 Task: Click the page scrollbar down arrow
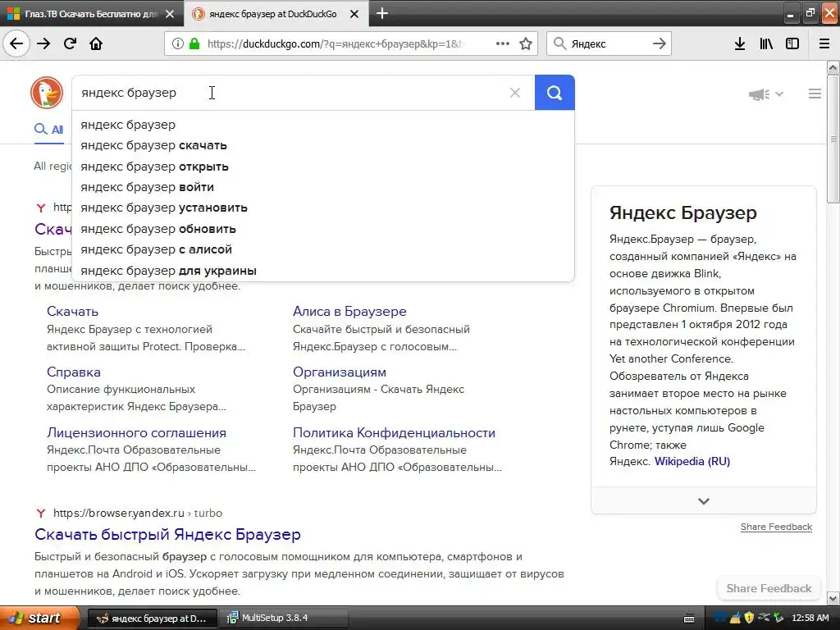pos(833,598)
